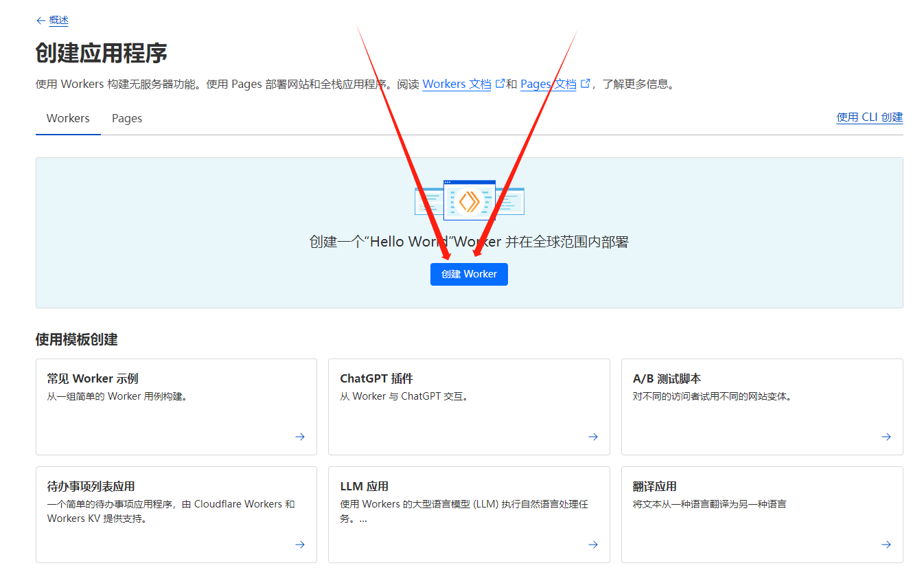Open arrow icon on 待办事项列表应用 card

pos(300,545)
